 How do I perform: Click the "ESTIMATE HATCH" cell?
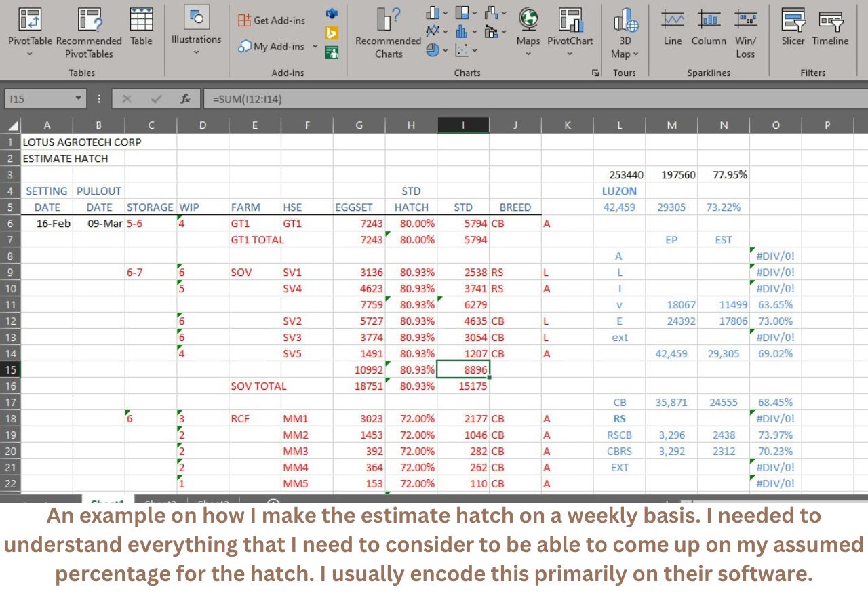pyautogui.click(x=65, y=159)
